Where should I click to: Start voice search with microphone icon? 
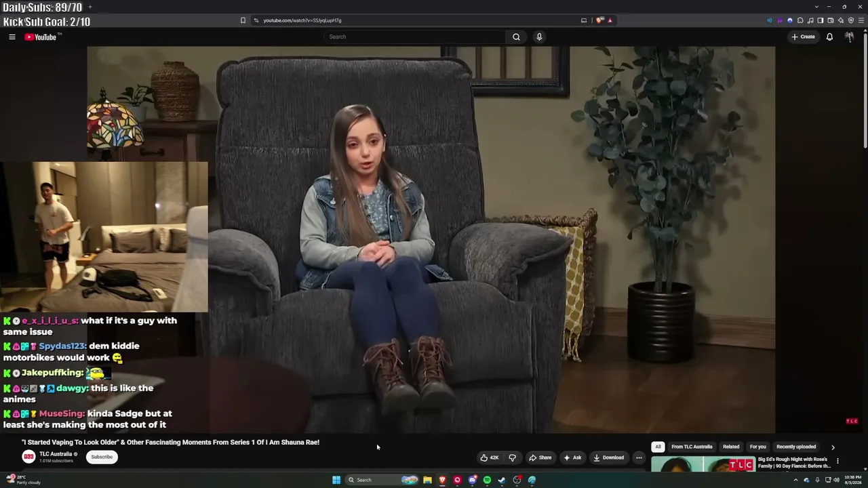click(539, 37)
